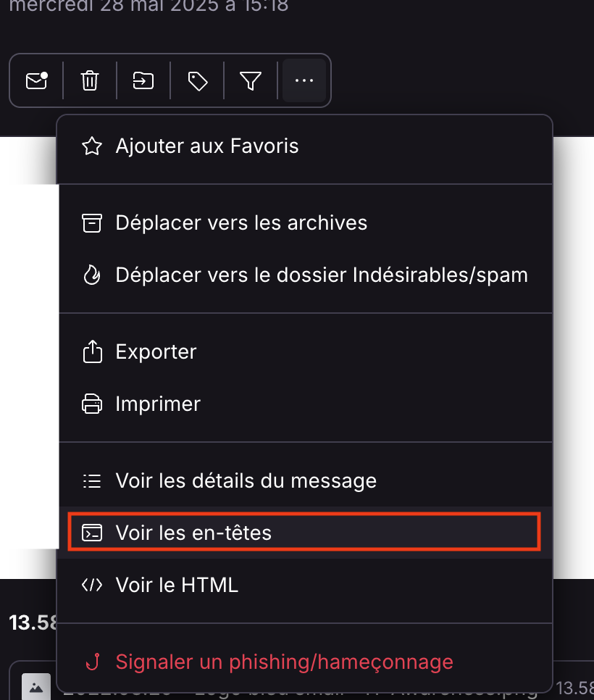Open Voir le HTML entry
This screenshot has height=700, width=594.
pyautogui.click(x=177, y=585)
